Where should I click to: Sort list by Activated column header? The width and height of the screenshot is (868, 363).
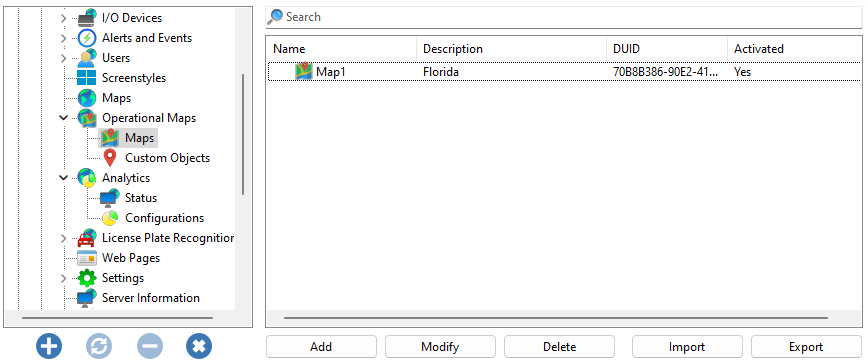[795, 49]
